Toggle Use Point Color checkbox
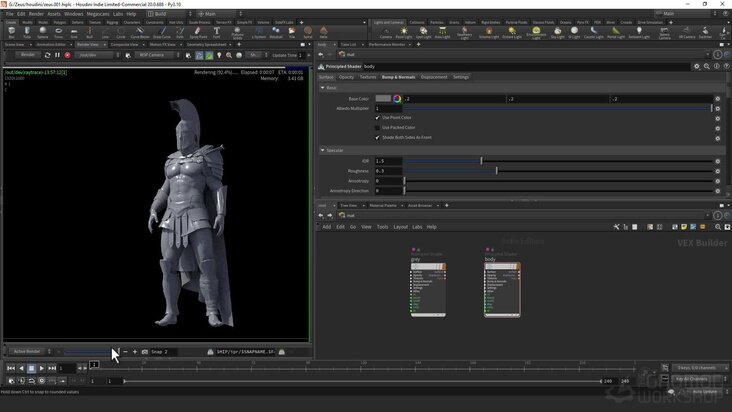The image size is (732, 412). pos(377,118)
